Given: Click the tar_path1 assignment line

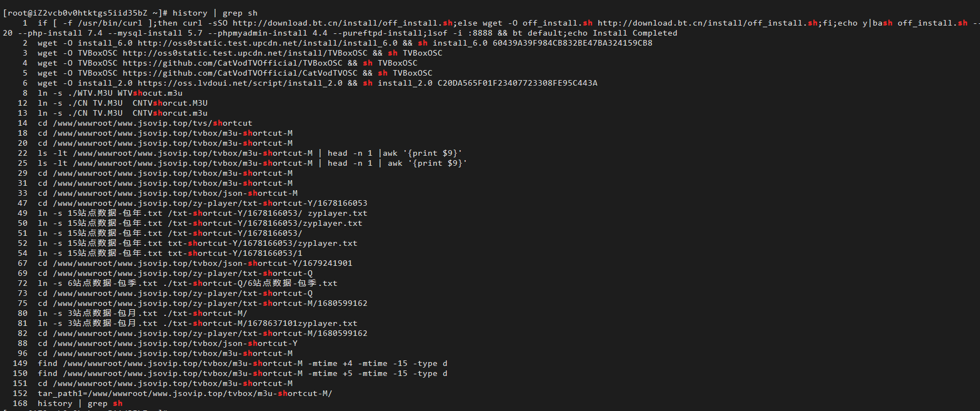Looking at the screenshot, I should (x=185, y=393).
